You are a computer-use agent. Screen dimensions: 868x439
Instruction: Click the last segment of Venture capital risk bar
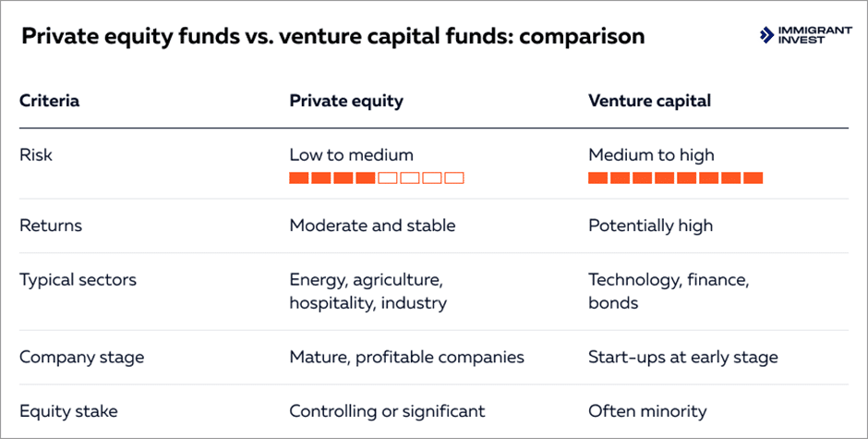pyautogui.click(x=753, y=177)
